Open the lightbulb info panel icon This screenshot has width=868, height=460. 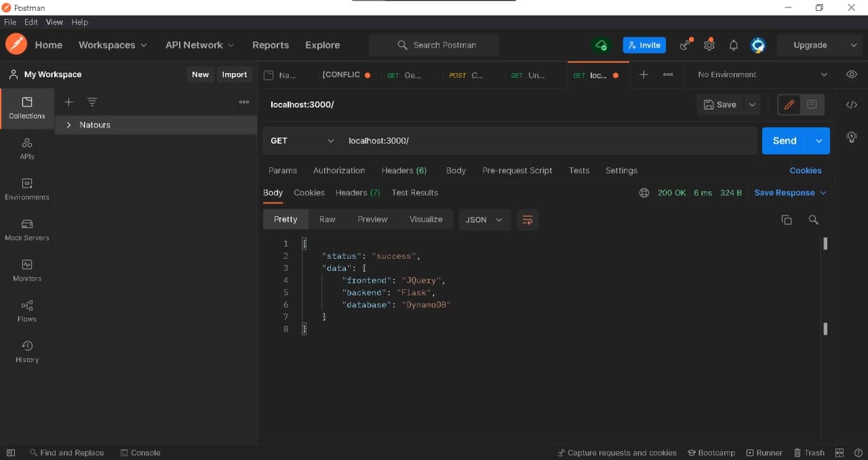pos(852,137)
